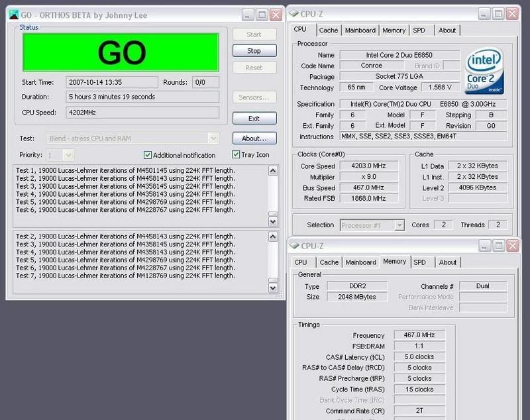
Task: Click the CPU Speed field showing 4202MHz
Action: click(x=142, y=112)
